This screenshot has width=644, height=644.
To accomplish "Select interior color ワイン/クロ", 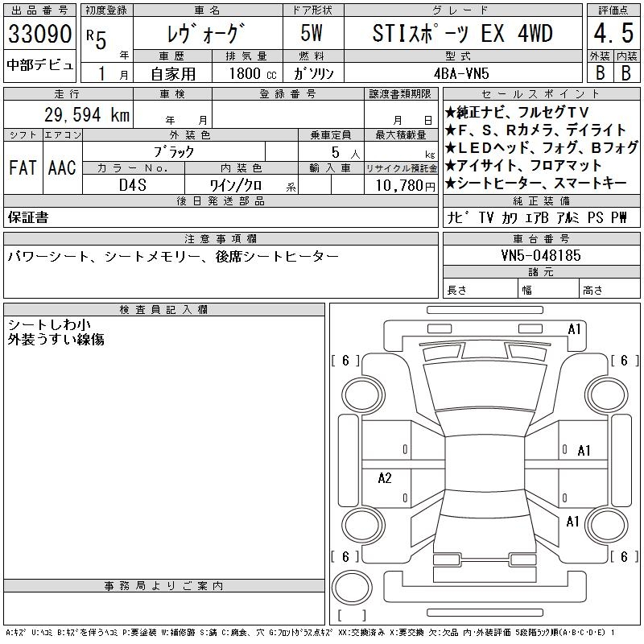I will pyautogui.click(x=236, y=186).
